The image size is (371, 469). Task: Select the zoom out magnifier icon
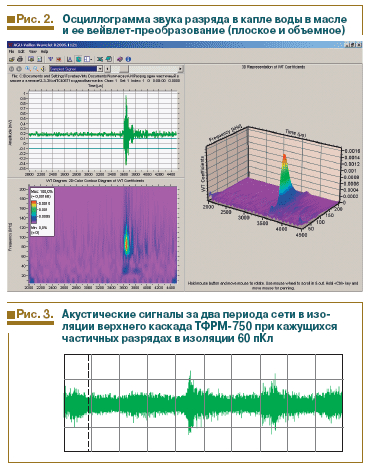(36, 69)
